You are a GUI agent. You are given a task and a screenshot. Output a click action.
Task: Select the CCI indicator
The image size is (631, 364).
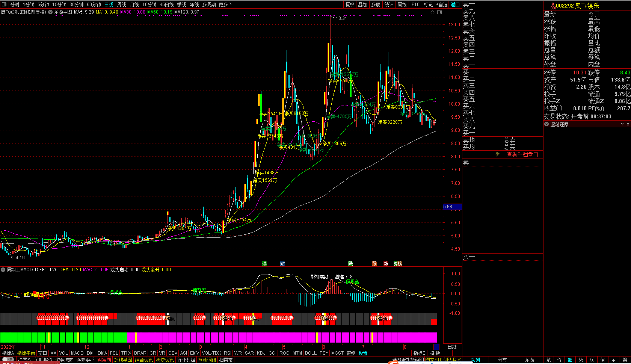click(x=273, y=353)
